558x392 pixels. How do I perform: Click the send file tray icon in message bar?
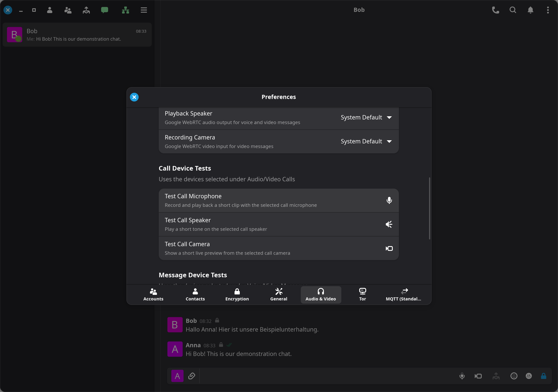tap(496, 376)
